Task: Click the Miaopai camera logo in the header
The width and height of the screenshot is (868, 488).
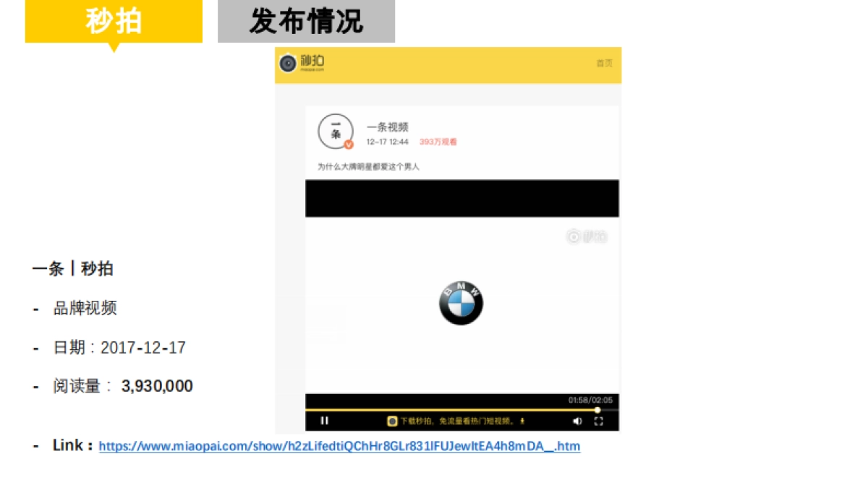Action: (x=289, y=64)
